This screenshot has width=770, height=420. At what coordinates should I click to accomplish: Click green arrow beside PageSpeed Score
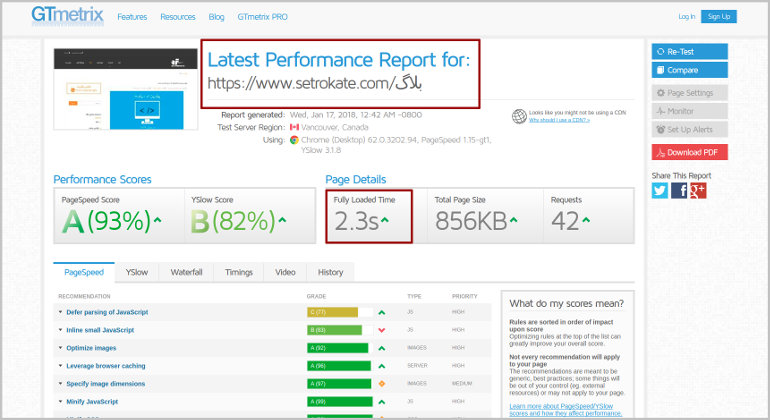[x=158, y=220]
